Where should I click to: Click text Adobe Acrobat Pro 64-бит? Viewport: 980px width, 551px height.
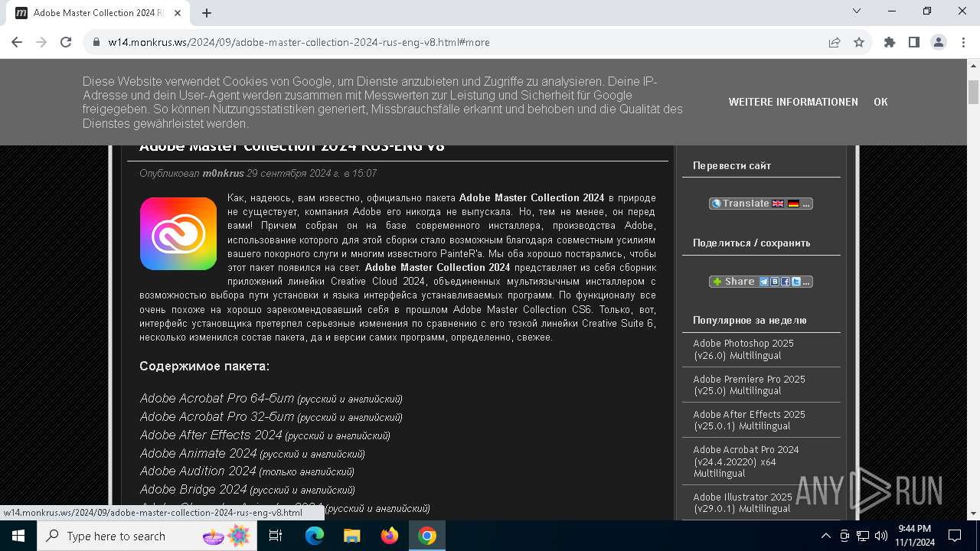coord(217,398)
